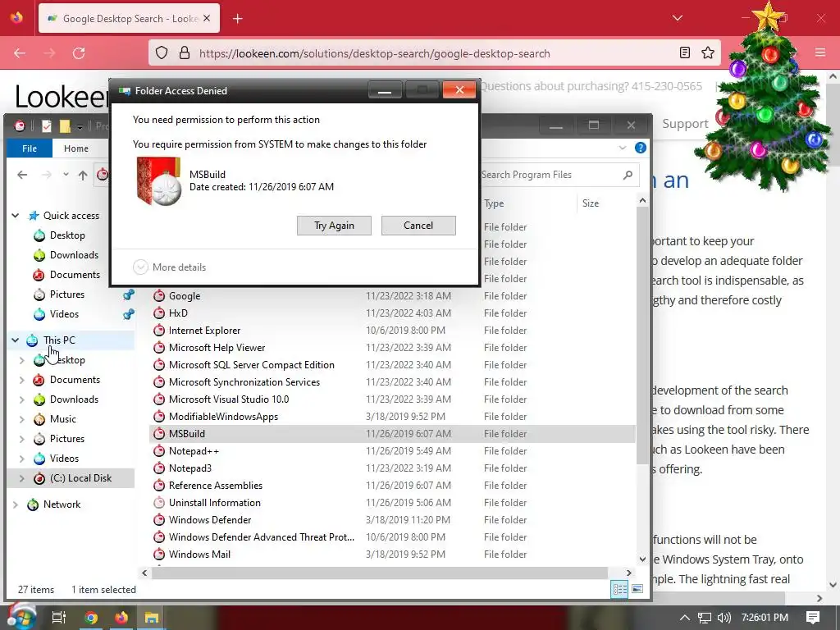Expand (C:) Local Disk node
Viewport: 840px width, 630px height.
(21, 478)
